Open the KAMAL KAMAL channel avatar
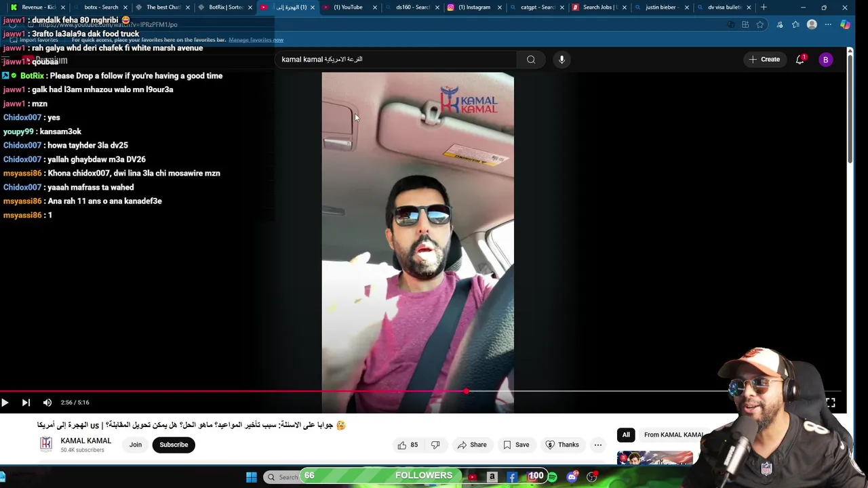This screenshot has height=488, width=868. (46, 444)
